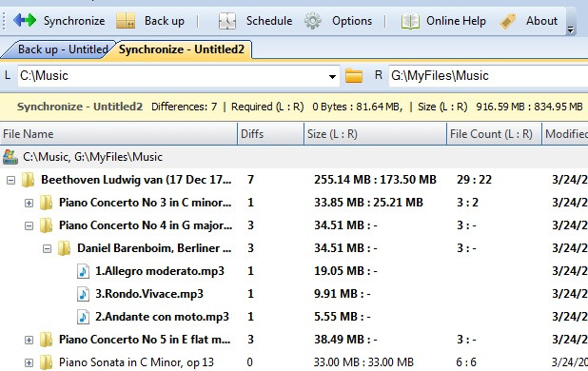
Task: Click the About tag icon
Action: click(508, 21)
